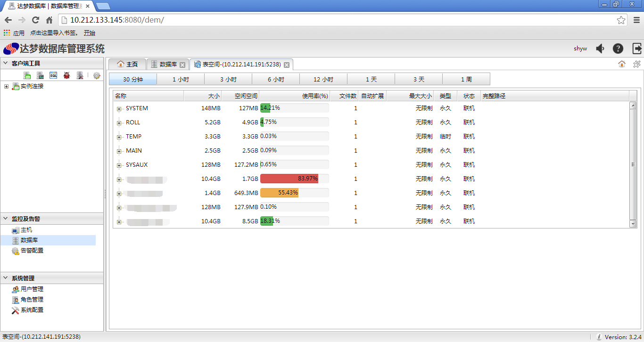Click the orange 55.43% usage bar
This screenshot has width=644, height=342.
point(279,193)
